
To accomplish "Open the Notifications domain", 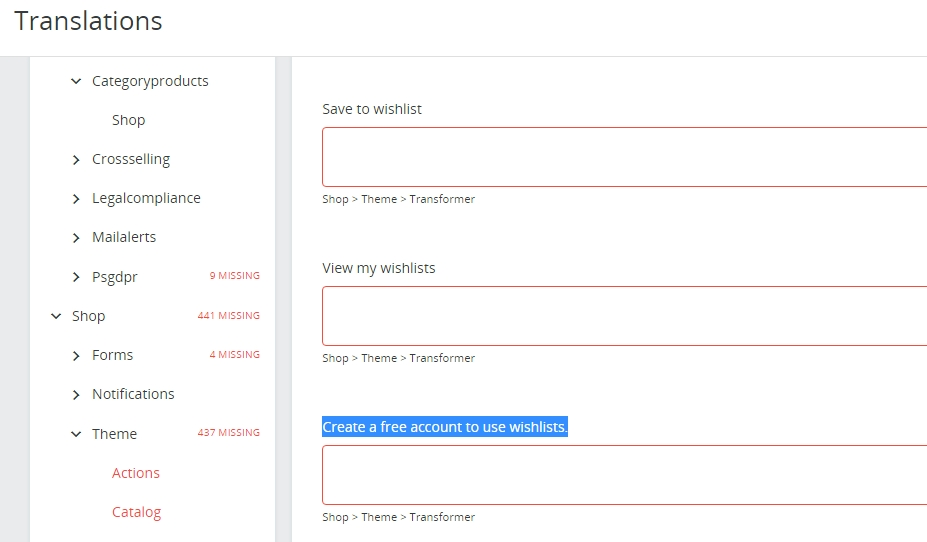I will [x=133, y=394].
